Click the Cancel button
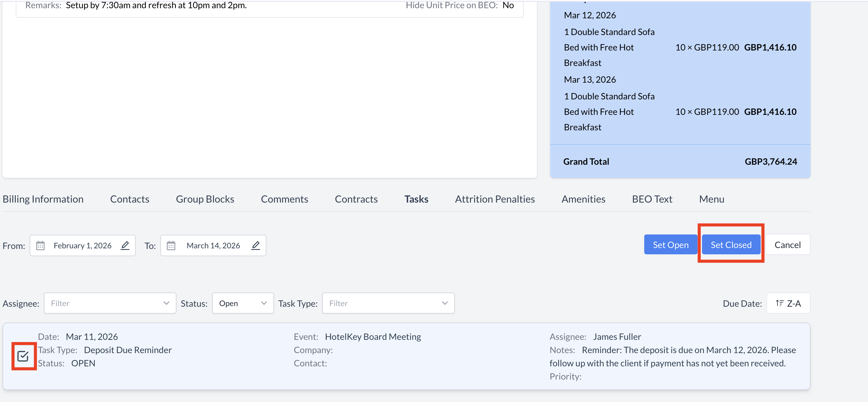This screenshot has height=402, width=868. coord(787,245)
